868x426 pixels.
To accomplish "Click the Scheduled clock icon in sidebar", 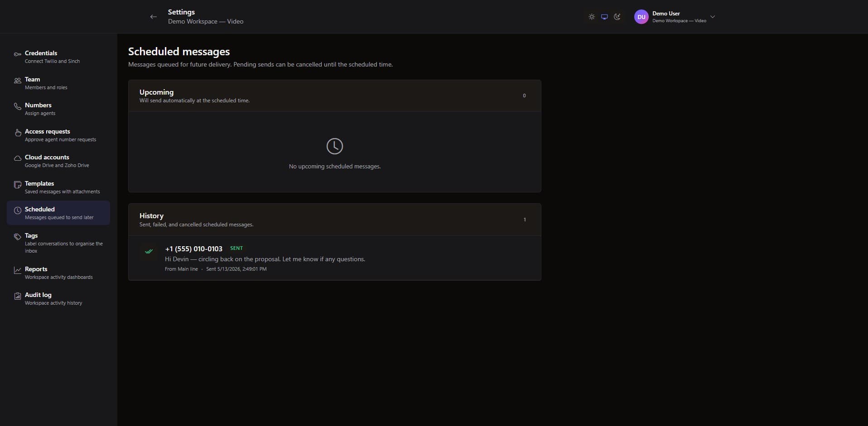I will 18,211.
